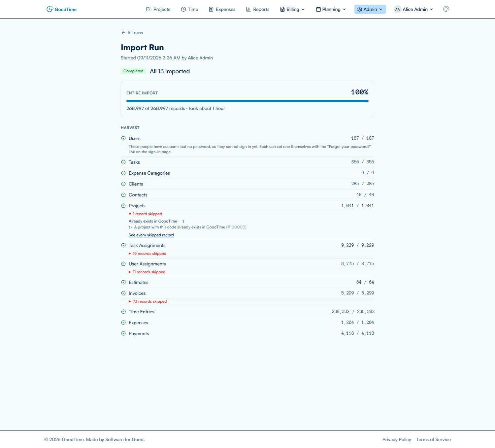Click the check circle next to Clients

(x=123, y=184)
